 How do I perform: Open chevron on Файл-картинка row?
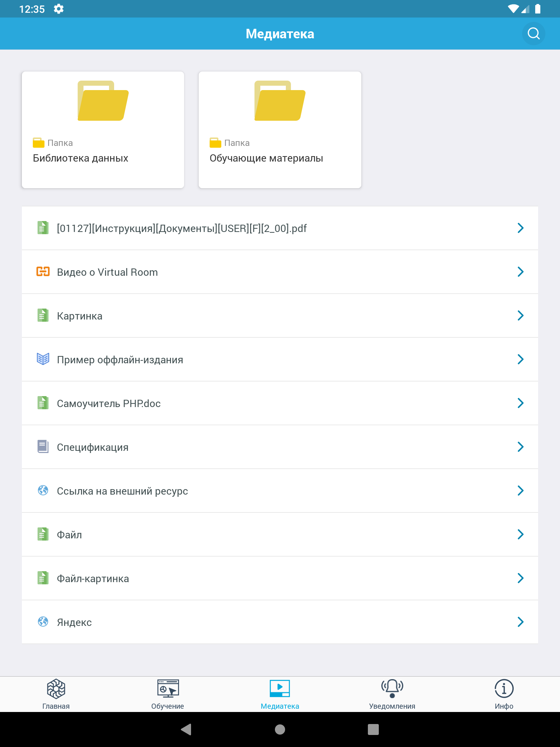[x=521, y=578]
